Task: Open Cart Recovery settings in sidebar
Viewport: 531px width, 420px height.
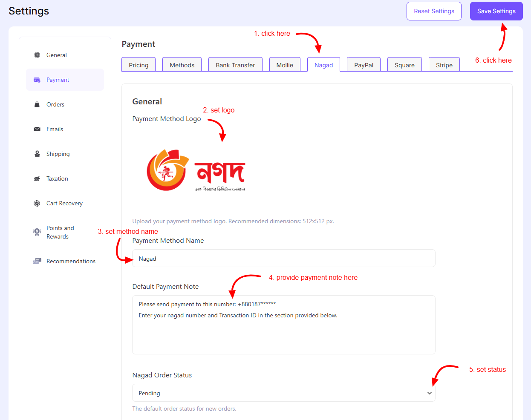Action: (x=65, y=203)
